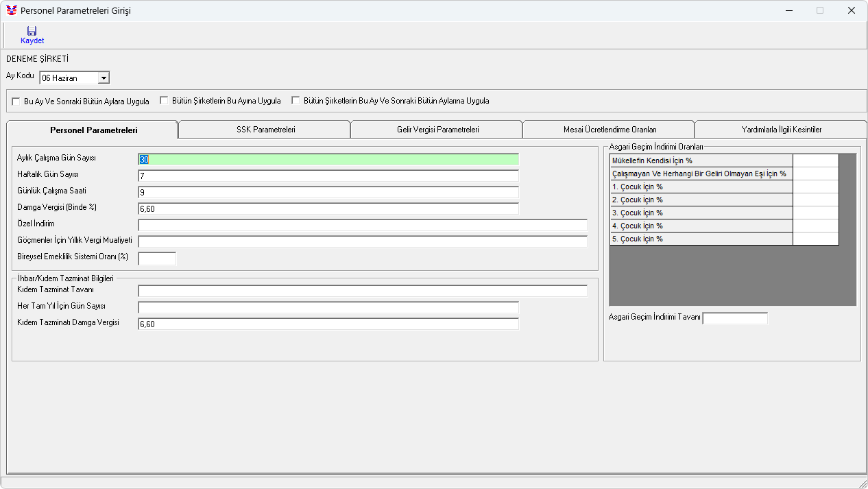Click Asgari Geçim İndirimi Tavanı field
The image size is (868, 489).
735,318
